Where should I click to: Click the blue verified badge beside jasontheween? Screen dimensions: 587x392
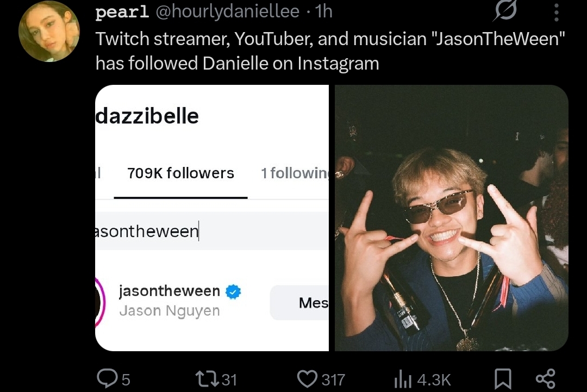tap(233, 291)
